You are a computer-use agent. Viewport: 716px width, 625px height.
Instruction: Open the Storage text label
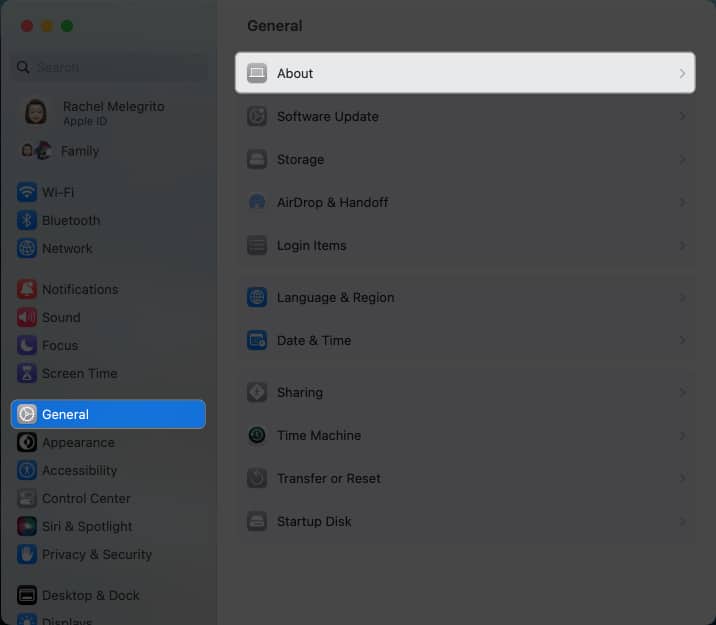[300, 159]
